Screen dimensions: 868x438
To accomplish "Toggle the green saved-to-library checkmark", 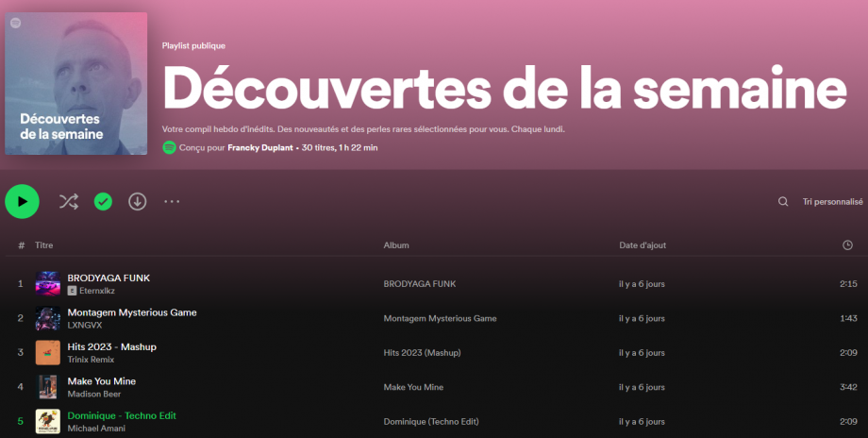I will (x=103, y=202).
